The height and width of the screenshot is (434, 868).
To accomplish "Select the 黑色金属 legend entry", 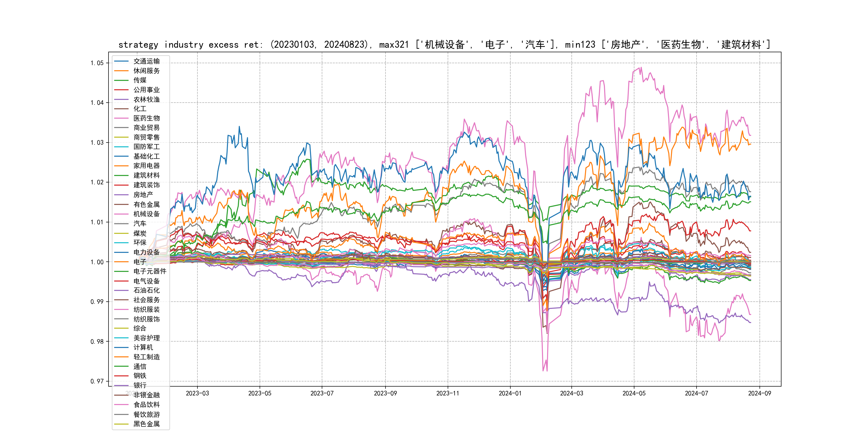I will click(x=146, y=424).
